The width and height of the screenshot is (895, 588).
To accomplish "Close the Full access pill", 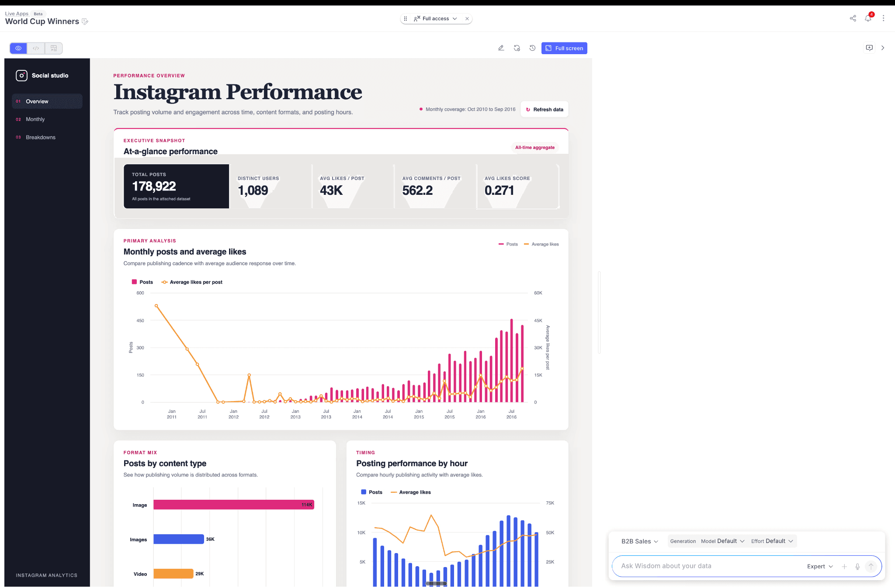I will 467,19.
